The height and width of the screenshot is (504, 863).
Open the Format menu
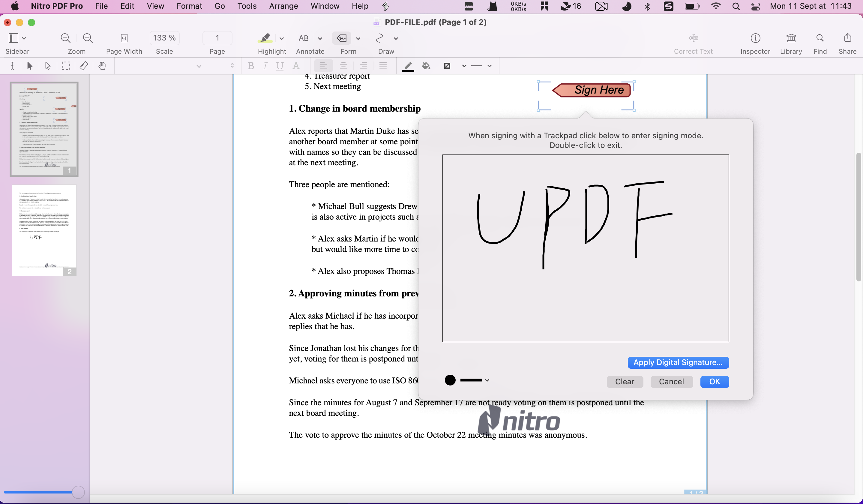point(189,6)
